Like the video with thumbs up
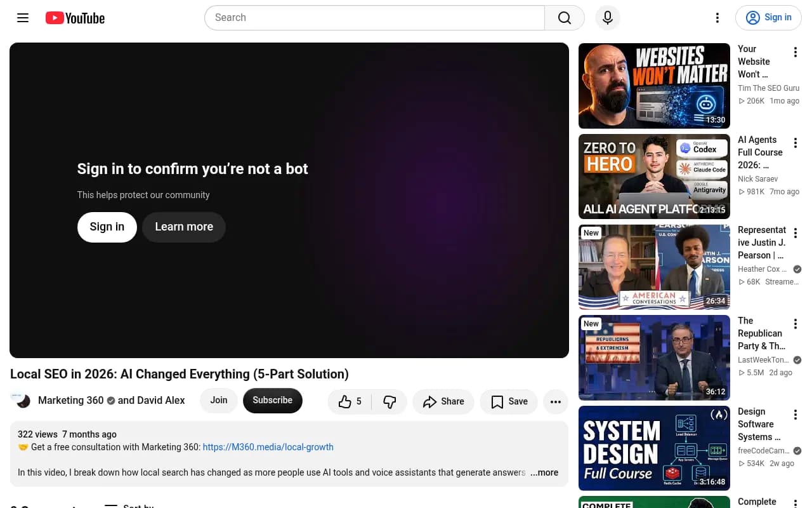This screenshot has height=508, width=812. click(x=350, y=401)
